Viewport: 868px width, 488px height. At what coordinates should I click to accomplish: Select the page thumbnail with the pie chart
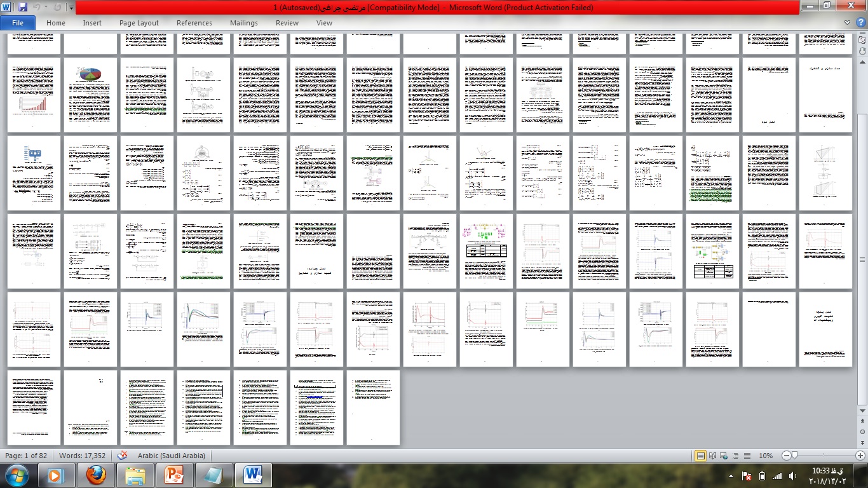click(x=90, y=95)
